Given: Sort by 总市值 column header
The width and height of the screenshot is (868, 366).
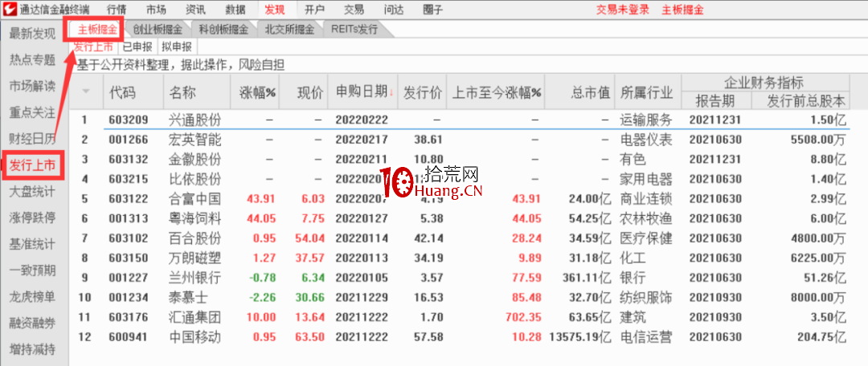Looking at the screenshot, I should 579,92.
